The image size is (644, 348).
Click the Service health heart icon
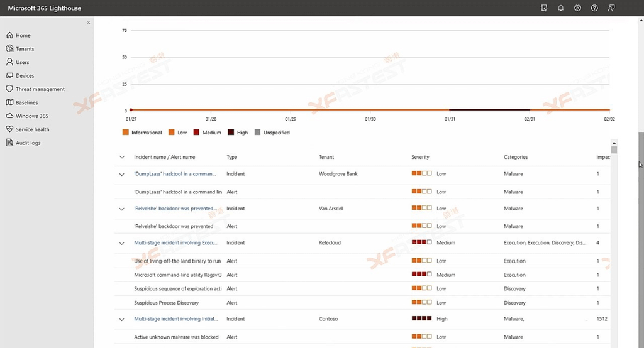pos(9,129)
